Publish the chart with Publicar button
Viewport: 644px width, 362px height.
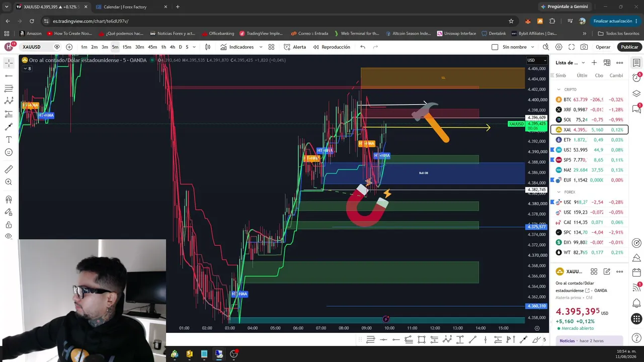[x=629, y=47]
